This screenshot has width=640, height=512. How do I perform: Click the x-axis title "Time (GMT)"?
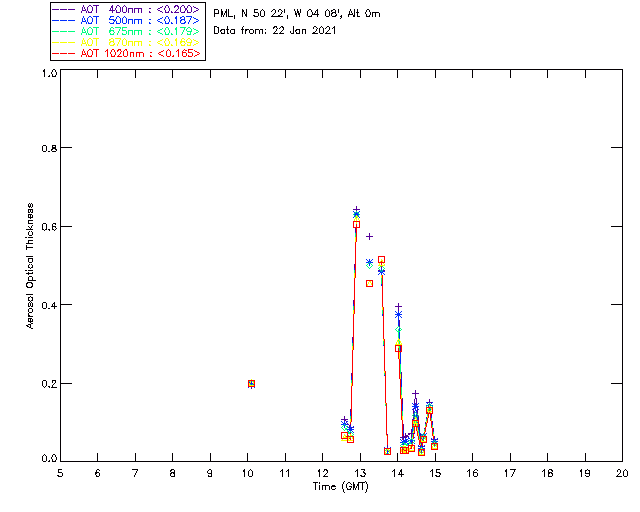point(341,487)
